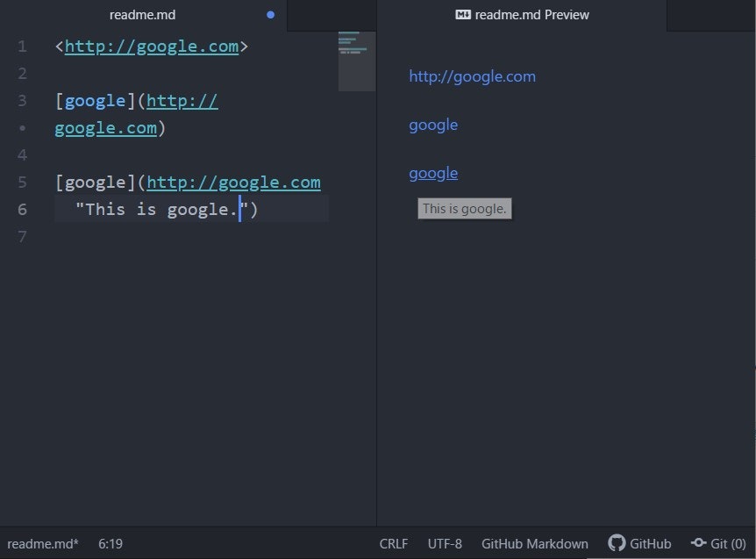
Task: Open the underlined third google link in preview
Action: click(433, 173)
